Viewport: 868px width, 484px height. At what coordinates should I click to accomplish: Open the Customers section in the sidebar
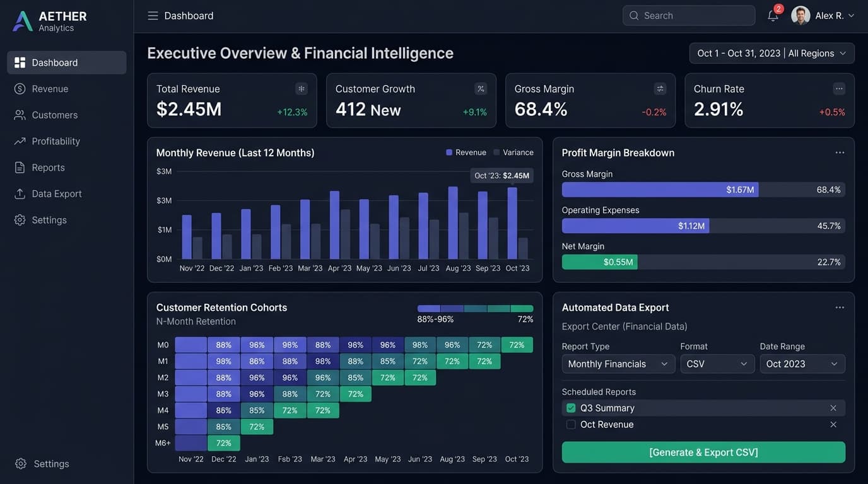click(x=67, y=115)
